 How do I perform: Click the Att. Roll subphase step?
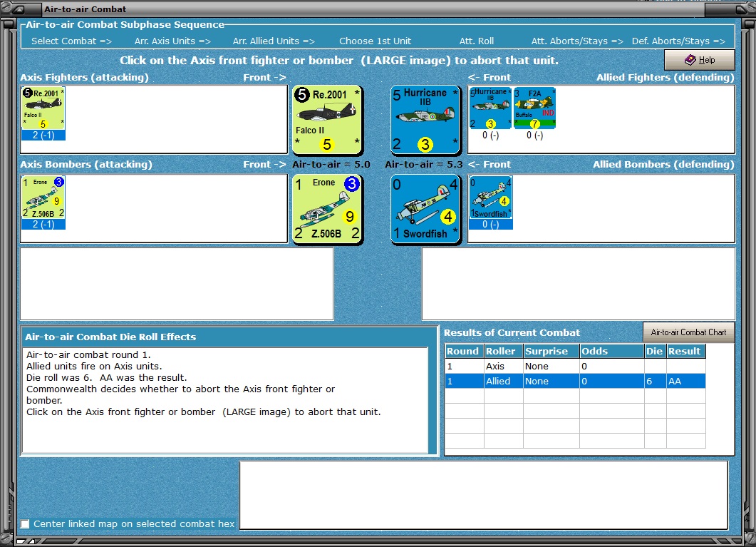coord(477,41)
